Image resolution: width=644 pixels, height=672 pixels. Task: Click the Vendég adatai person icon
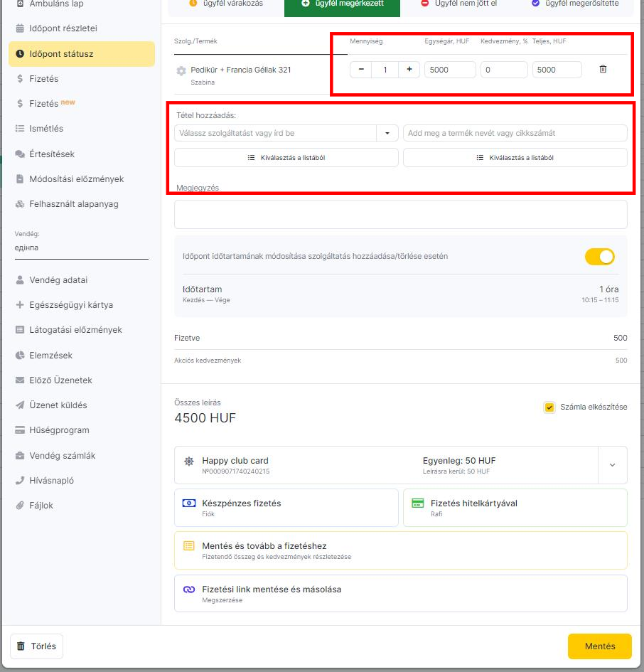pyautogui.click(x=20, y=280)
